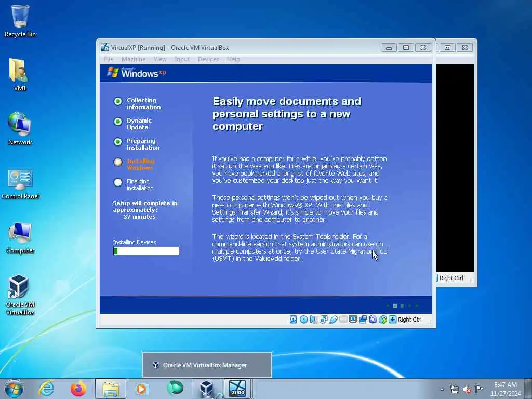Click the Preparing installation step

pos(137,144)
